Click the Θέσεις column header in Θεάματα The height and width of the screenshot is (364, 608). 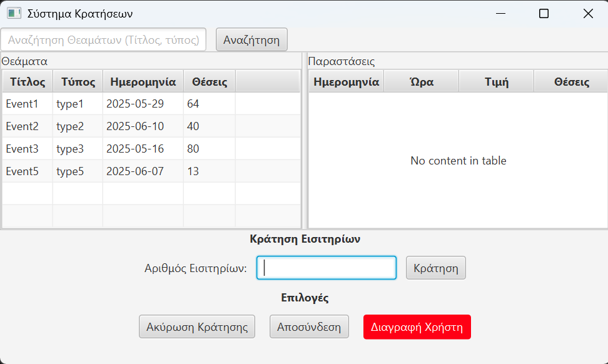point(209,81)
